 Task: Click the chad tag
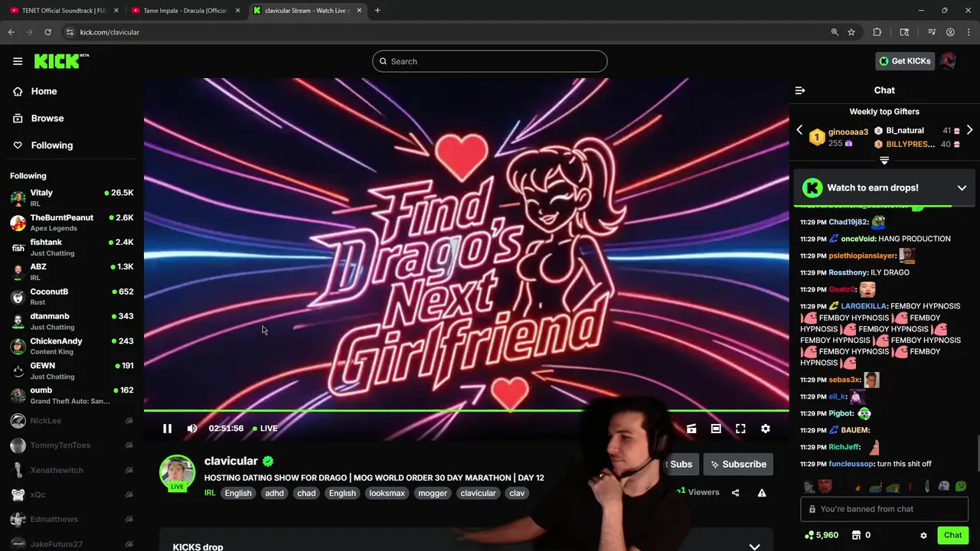coord(306,494)
